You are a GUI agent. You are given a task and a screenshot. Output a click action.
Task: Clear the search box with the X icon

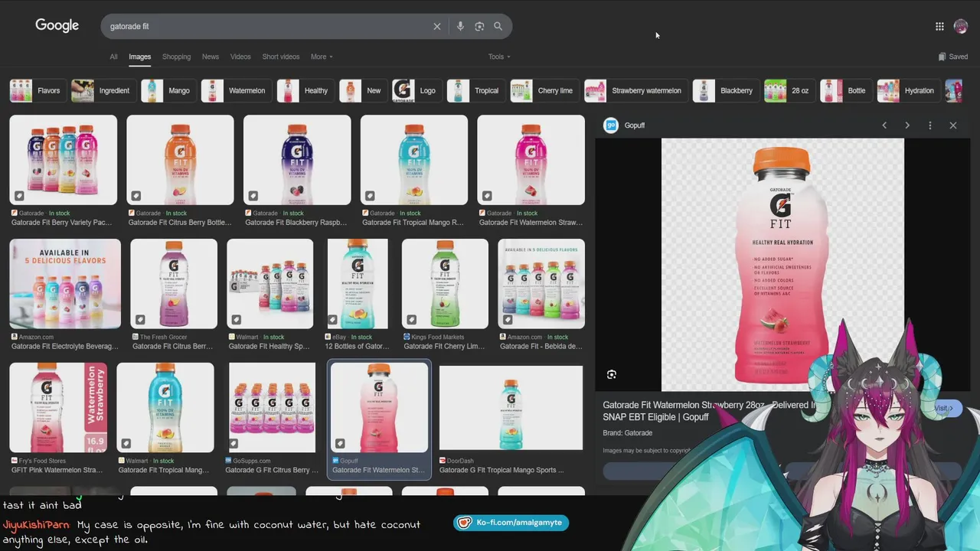[x=437, y=26]
